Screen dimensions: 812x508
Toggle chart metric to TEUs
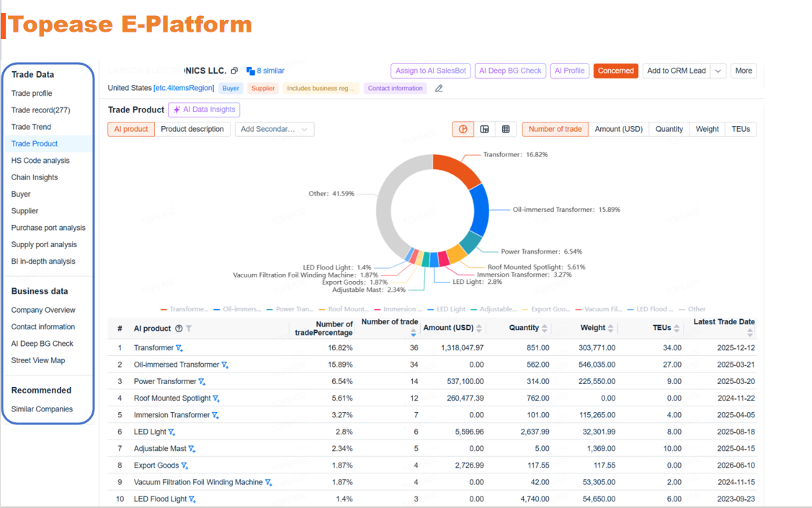point(741,130)
